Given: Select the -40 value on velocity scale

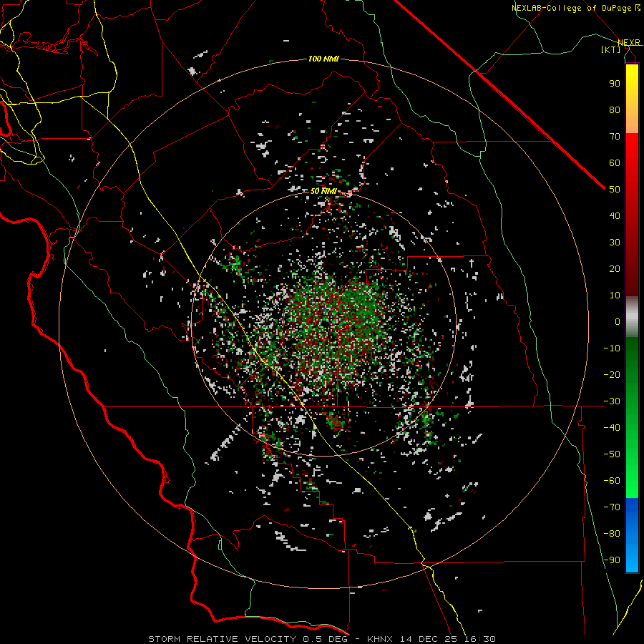Looking at the screenshot, I should 612,428.
